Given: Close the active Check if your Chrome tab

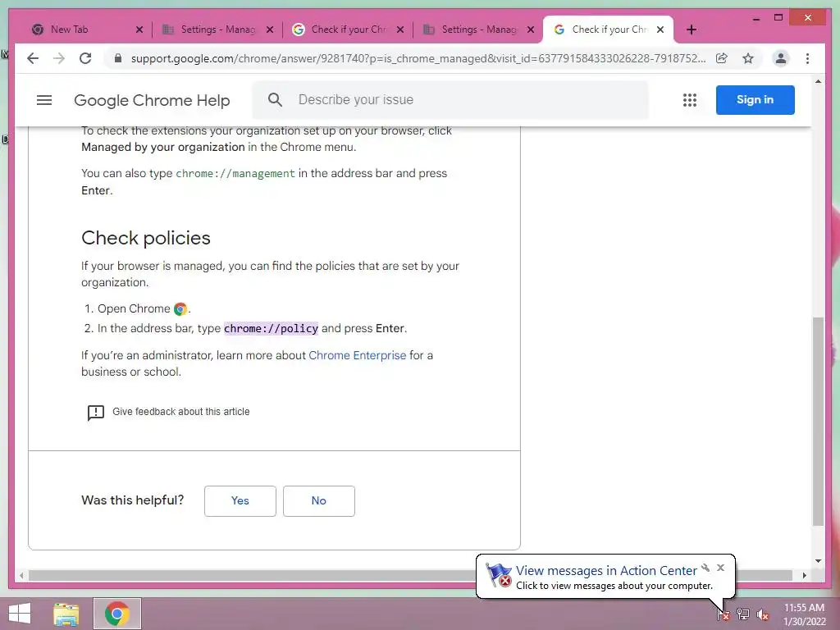Looking at the screenshot, I should click(x=660, y=30).
